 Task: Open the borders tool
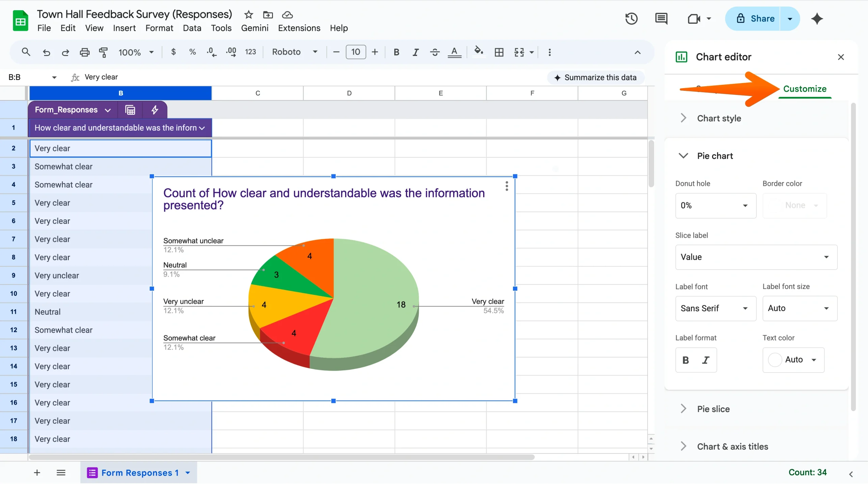click(499, 52)
